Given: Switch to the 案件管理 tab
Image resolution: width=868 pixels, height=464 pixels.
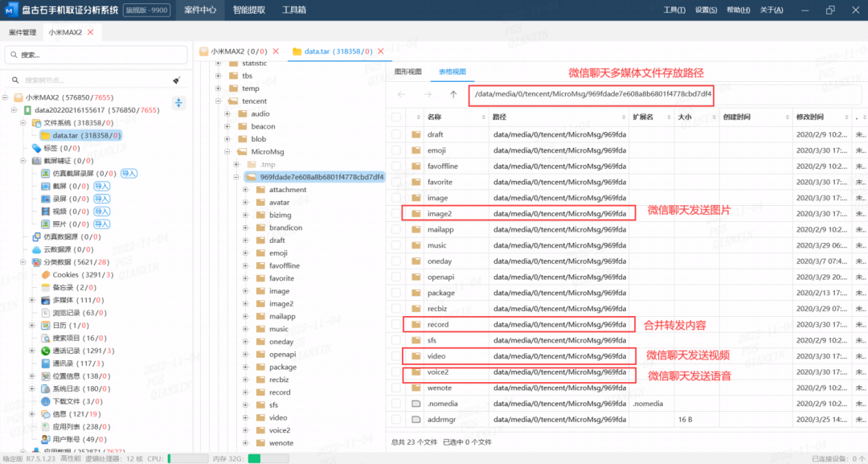Looking at the screenshot, I should (23, 32).
